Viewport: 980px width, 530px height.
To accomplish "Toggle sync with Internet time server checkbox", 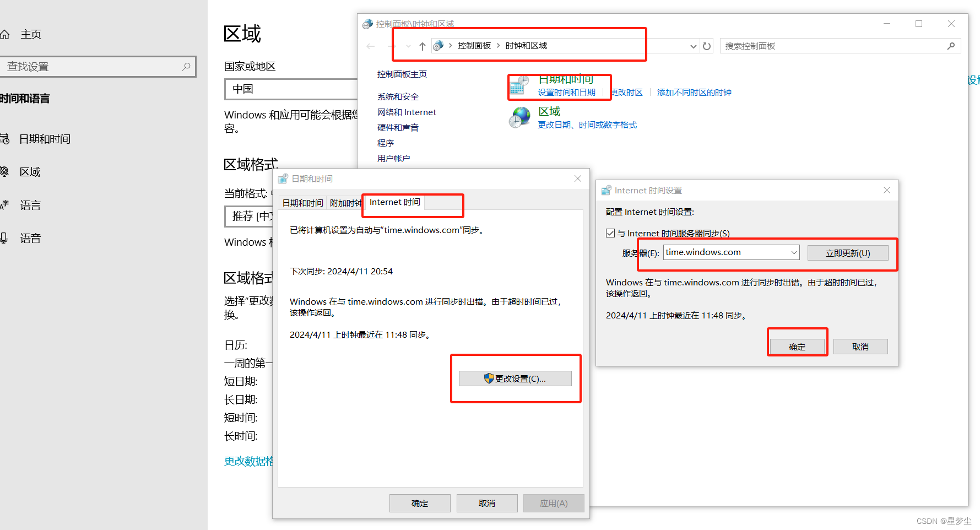I will coord(610,233).
